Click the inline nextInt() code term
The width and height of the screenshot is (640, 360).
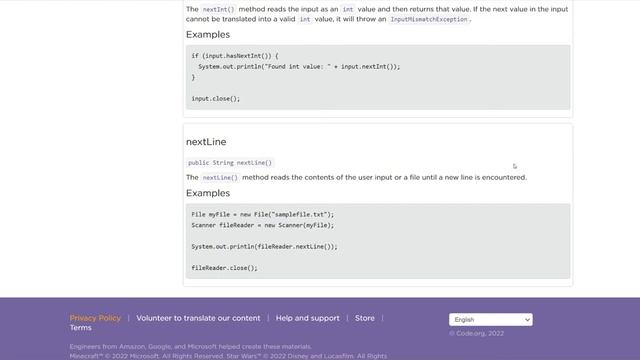point(218,9)
